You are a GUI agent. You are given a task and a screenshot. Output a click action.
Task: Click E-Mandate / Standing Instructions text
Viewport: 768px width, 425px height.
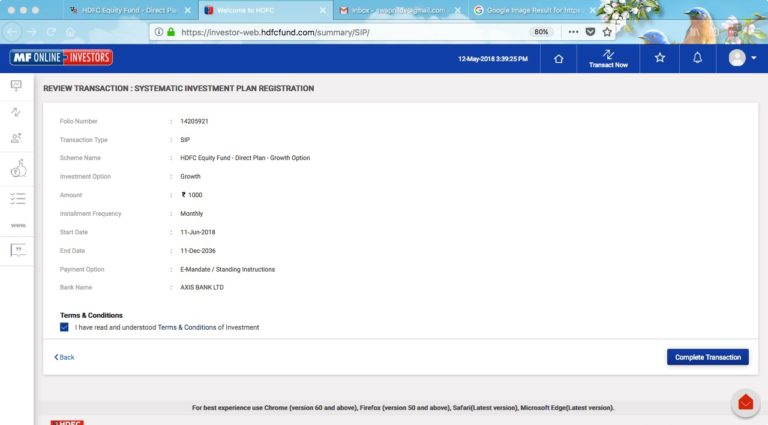click(227, 269)
